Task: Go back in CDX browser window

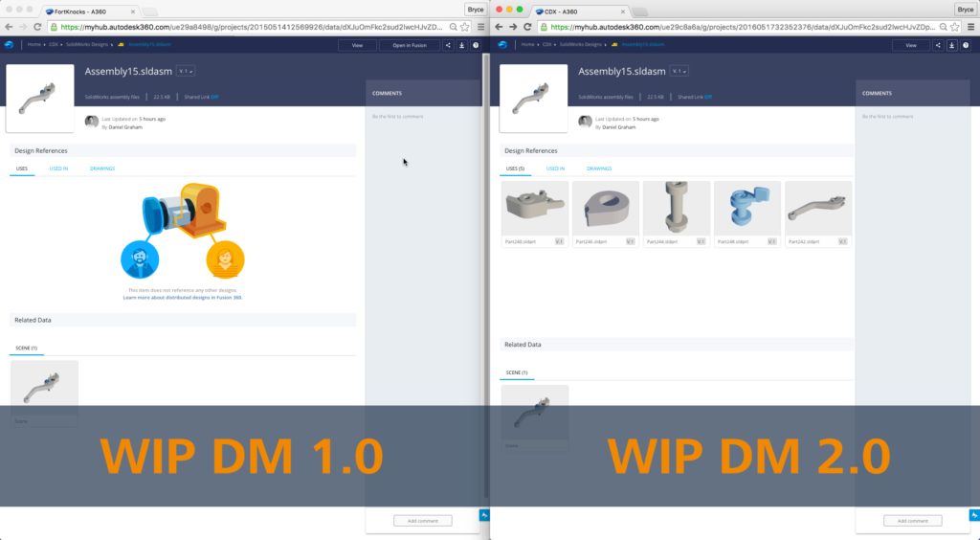Action: tap(499, 27)
